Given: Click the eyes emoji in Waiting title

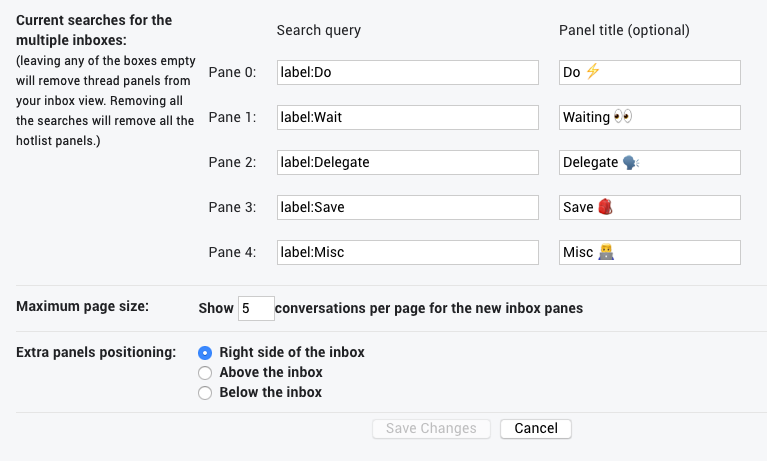Looking at the screenshot, I should pyautogui.click(x=623, y=117).
